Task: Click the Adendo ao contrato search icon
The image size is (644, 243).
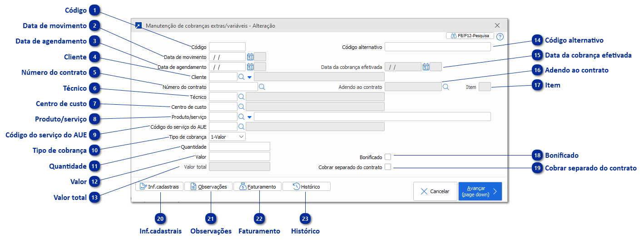Action: (446, 87)
